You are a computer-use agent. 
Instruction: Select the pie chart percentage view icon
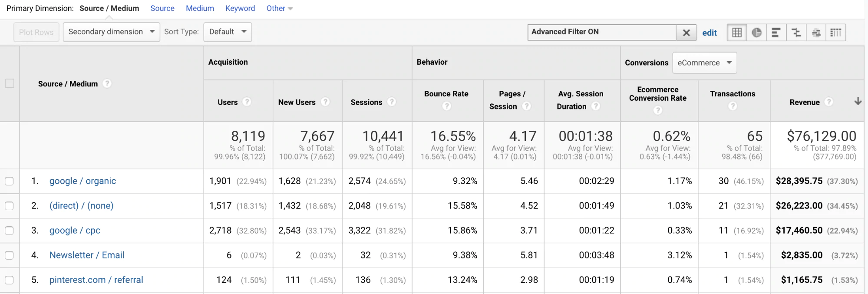pyautogui.click(x=756, y=33)
